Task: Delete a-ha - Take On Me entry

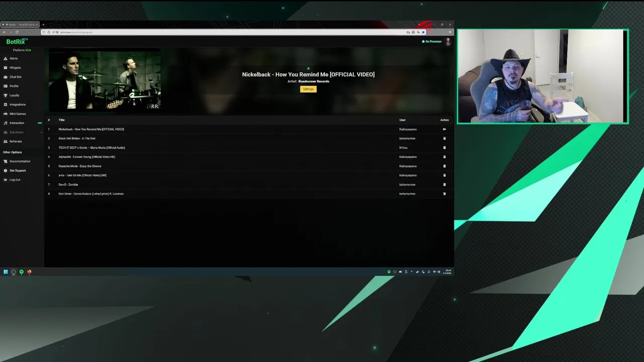Action: tap(444, 175)
